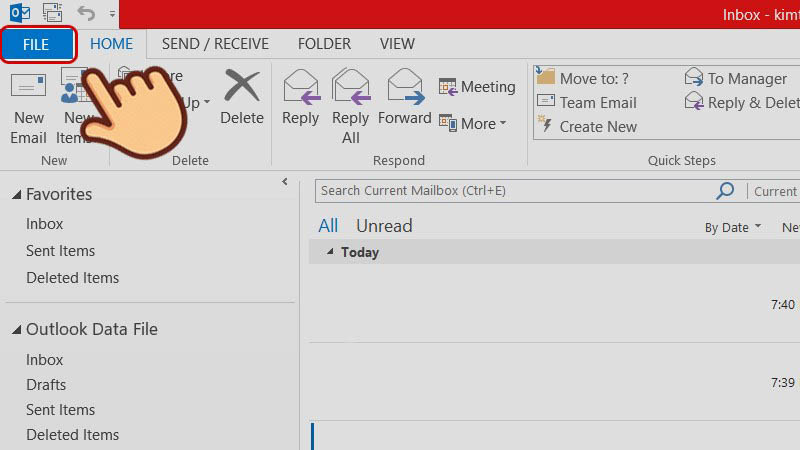
Task: Select Create New quick step
Action: [x=587, y=127]
